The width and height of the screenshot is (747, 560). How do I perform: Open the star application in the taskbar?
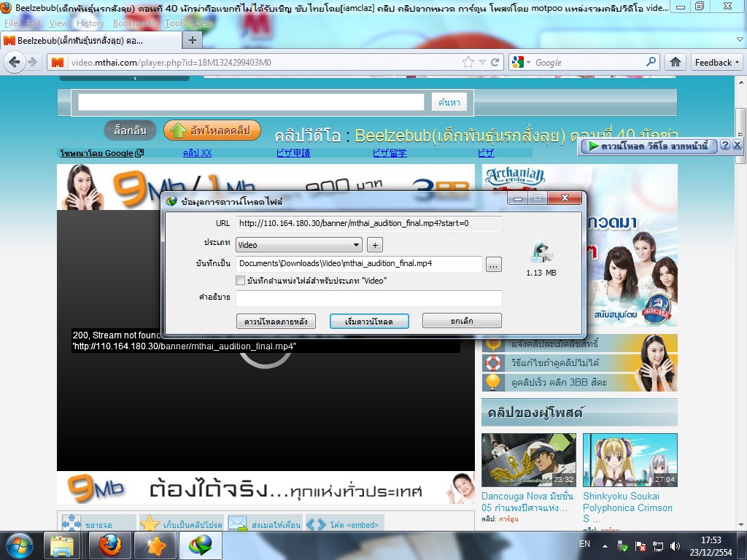coord(155,545)
